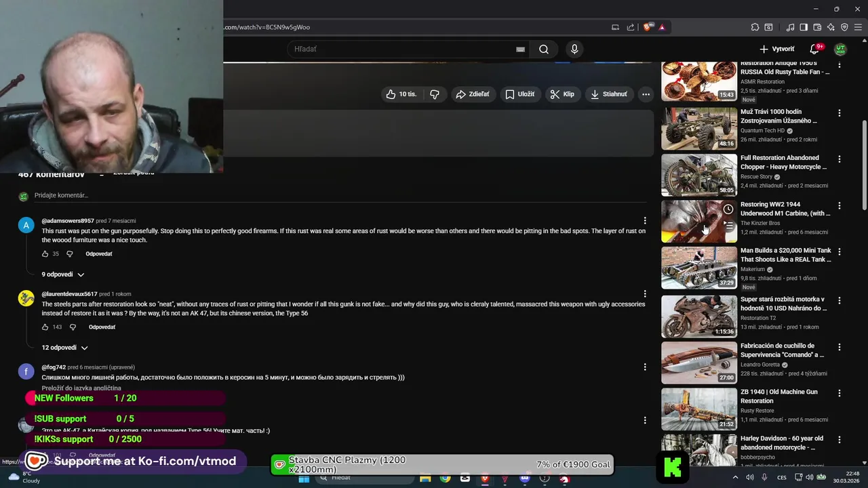Open options menu for @fog742 comment
The image size is (868, 488).
click(645, 367)
